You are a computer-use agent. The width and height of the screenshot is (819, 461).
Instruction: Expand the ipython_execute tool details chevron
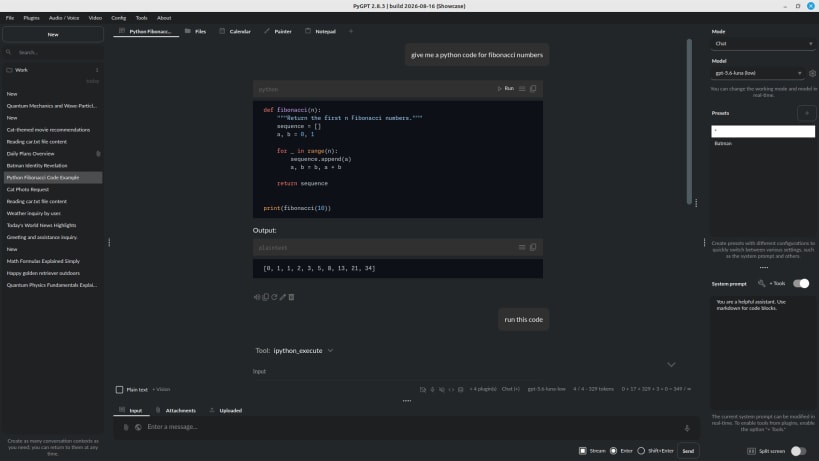point(330,351)
